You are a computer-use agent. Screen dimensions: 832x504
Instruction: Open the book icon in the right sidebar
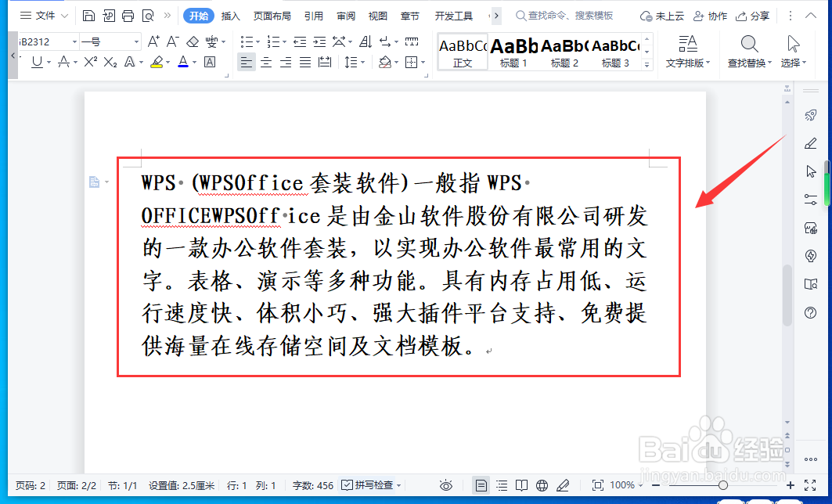click(811, 284)
